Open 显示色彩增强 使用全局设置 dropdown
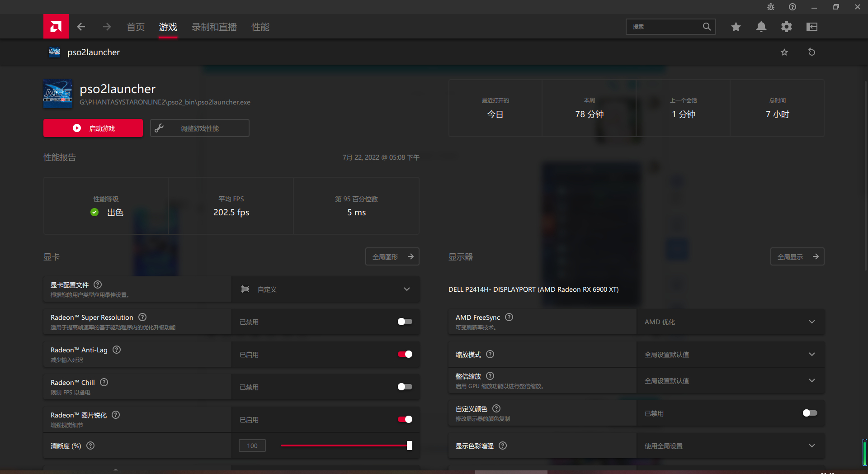Viewport: 868px width, 474px height. click(x=731, y=446)
